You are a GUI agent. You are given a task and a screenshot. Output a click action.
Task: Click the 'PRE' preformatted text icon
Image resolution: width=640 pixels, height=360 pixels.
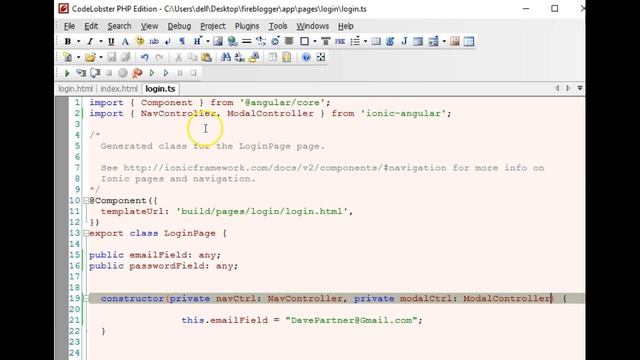[340, 41]
